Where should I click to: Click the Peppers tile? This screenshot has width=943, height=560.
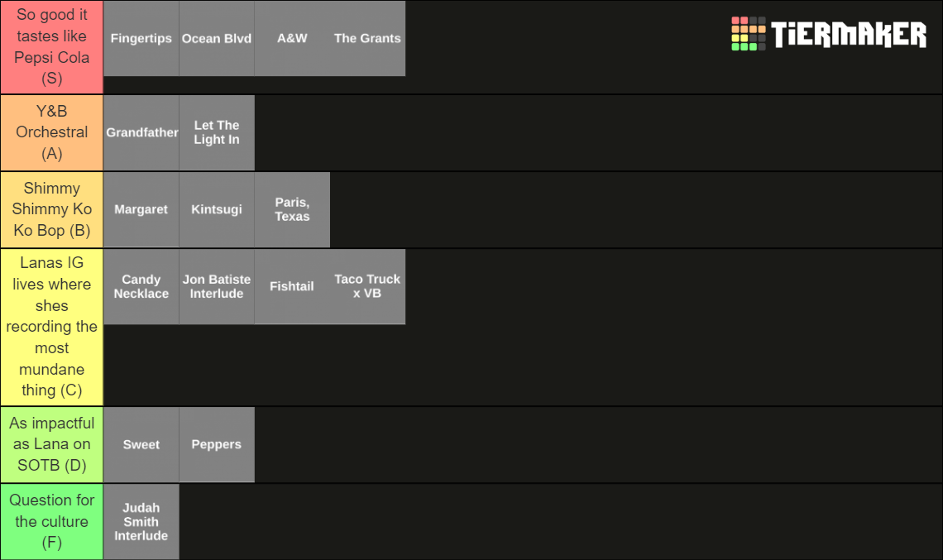[217, 444]
